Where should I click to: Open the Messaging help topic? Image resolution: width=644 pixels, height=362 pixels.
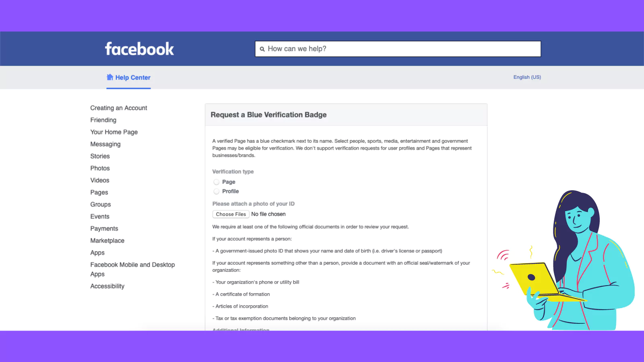(105, 144)
